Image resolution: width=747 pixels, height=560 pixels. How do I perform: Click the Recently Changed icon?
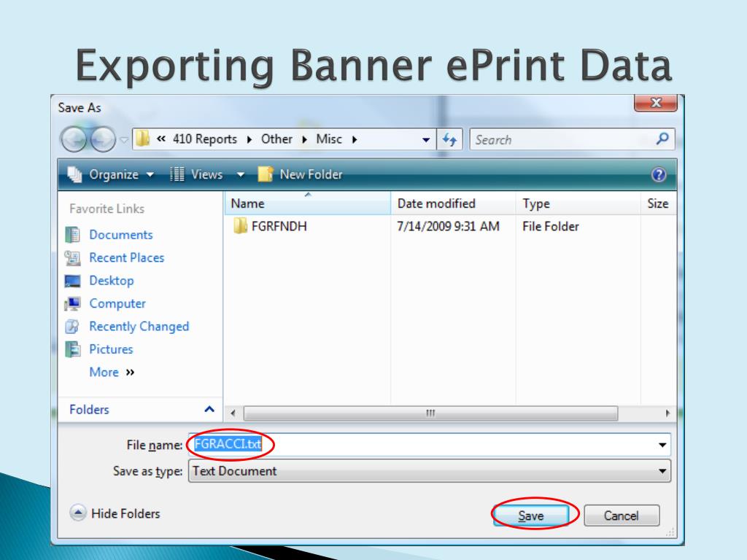coord(72,326)
